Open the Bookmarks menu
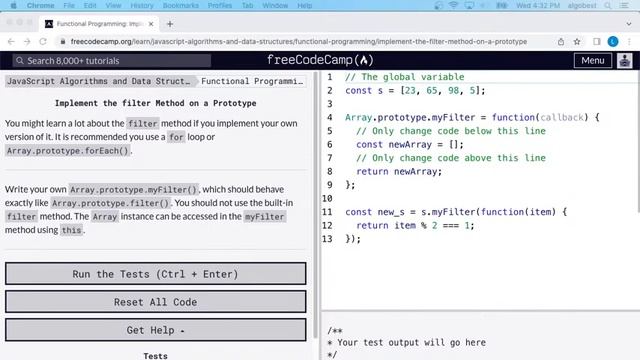Viewport: 640px width, 360px height. coord(180,6)
